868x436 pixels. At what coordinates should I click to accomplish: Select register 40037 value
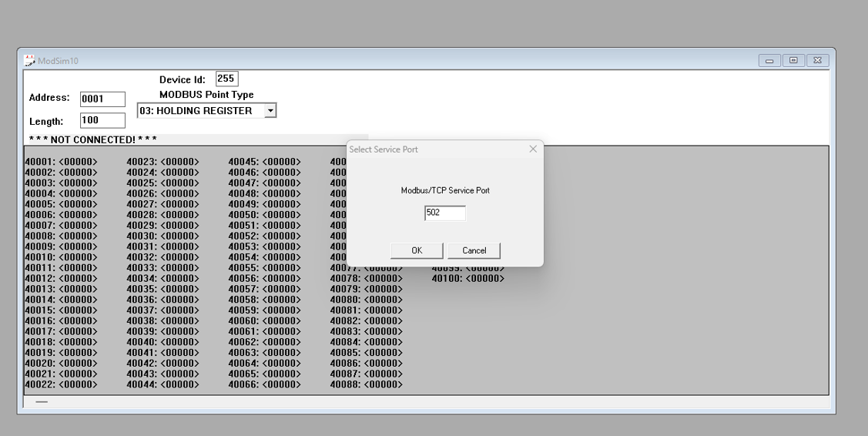click(180, 310)
